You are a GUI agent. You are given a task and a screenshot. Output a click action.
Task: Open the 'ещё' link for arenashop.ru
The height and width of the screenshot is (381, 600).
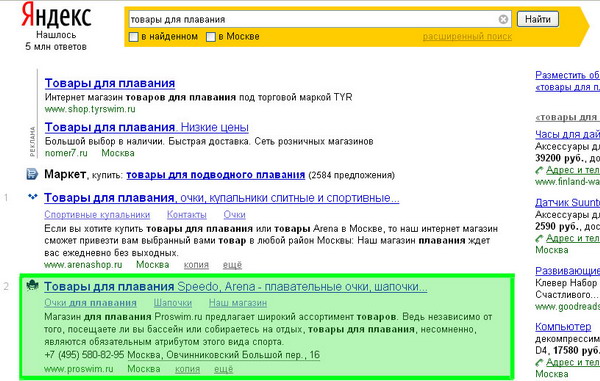coord(232,265)
